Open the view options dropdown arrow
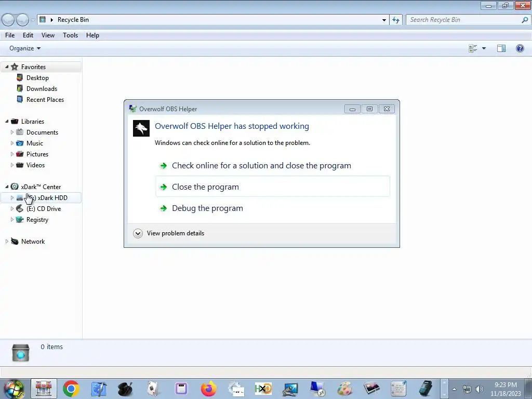This screenshot has width=532, height=399. [x=484, y=48]
